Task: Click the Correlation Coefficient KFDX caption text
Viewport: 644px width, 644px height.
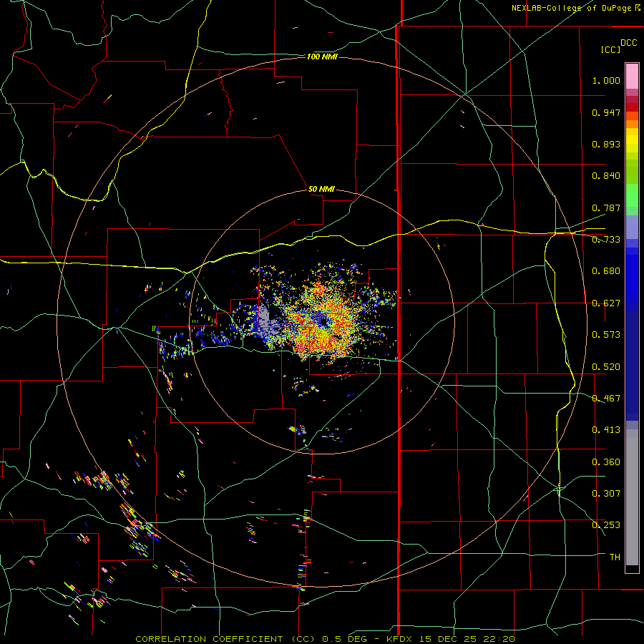Action: click(325, 639)
